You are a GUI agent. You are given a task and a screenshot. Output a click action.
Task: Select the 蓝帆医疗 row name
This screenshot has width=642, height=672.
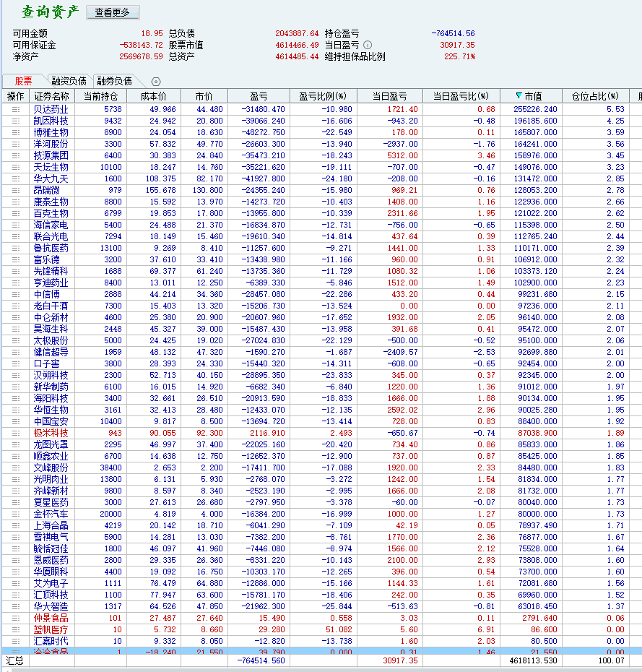tap(51, 629)
